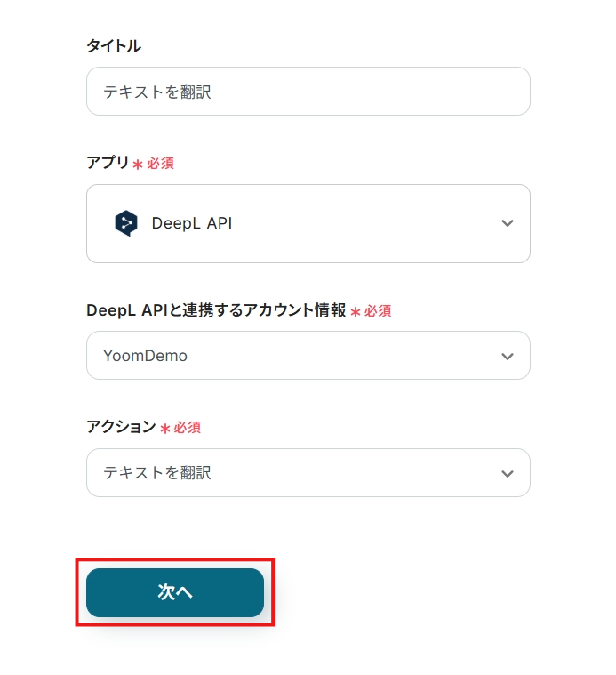Focus the タイトル text input field
Image resolution: width=616 pixels, height=675 pixels.
(x=308, y=92)
